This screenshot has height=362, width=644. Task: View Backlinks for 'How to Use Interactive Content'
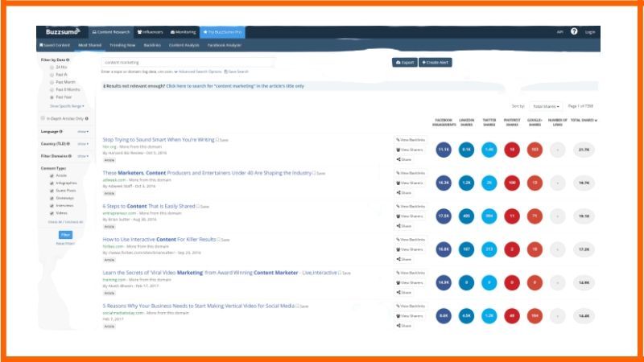point(411,240)
